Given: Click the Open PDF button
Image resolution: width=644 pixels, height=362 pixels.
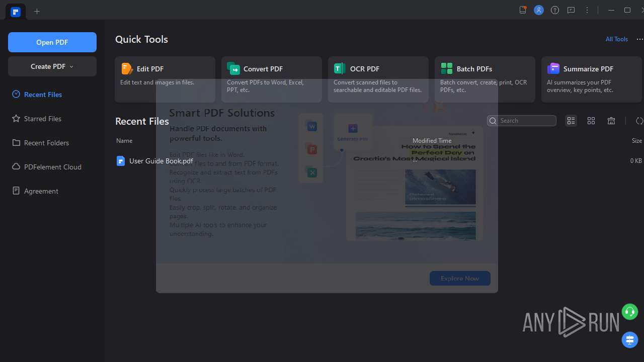Looking at the screenshot, I should click(x=52, y=42).
